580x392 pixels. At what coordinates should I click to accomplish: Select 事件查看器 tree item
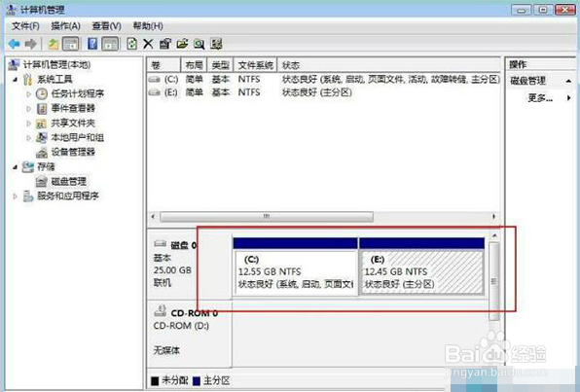pyautogui.click(x=73, y=108)
